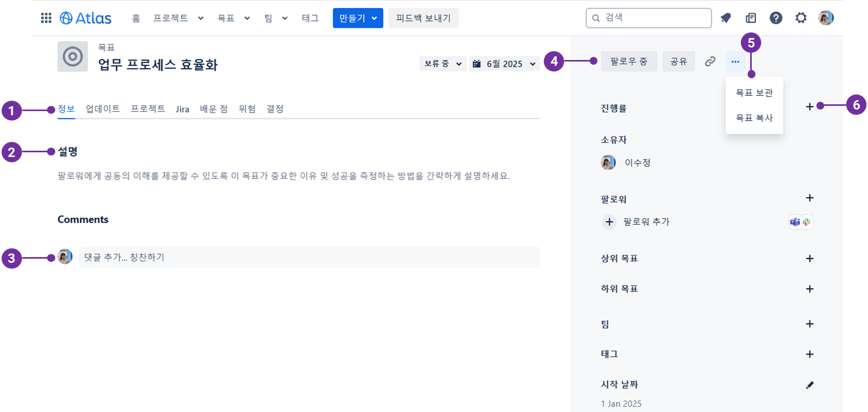The height and width of the screenshot is (412, 868).
Task: Select the 정보 tab
Action: pyautogui.click(x=66, y=108)
